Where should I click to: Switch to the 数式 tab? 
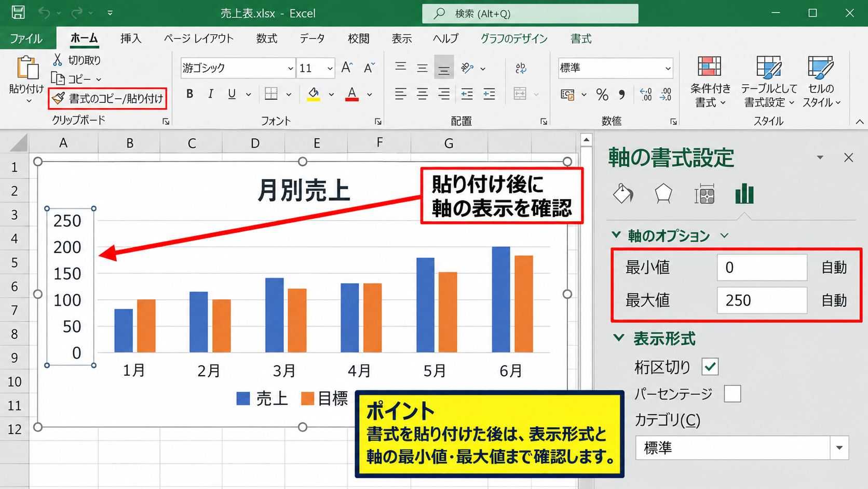coord(267,38)
